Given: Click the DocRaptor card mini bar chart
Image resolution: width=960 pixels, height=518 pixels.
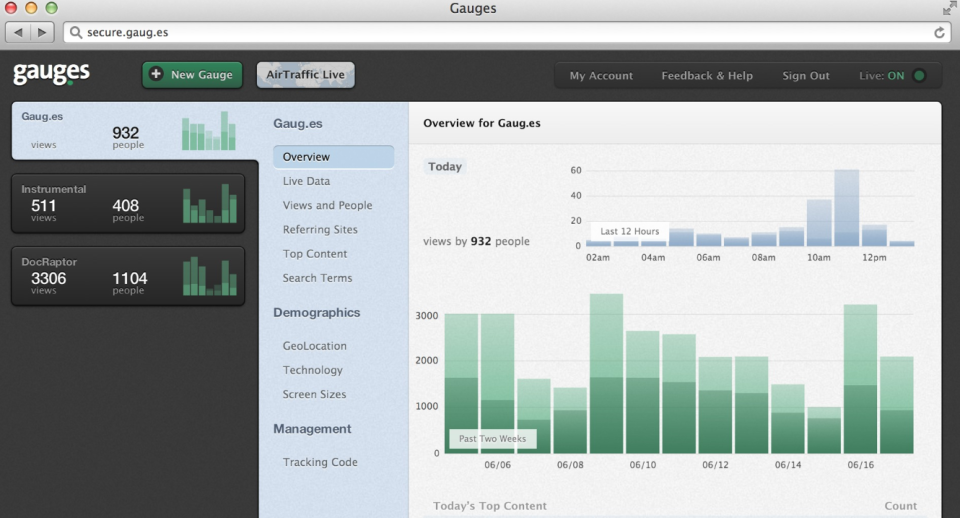Looking at the screenshot, I should (209, 276).
